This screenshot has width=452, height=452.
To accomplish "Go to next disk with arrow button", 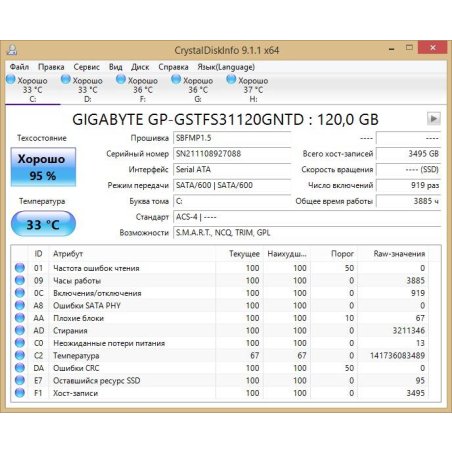I will [x=434, y=118].
